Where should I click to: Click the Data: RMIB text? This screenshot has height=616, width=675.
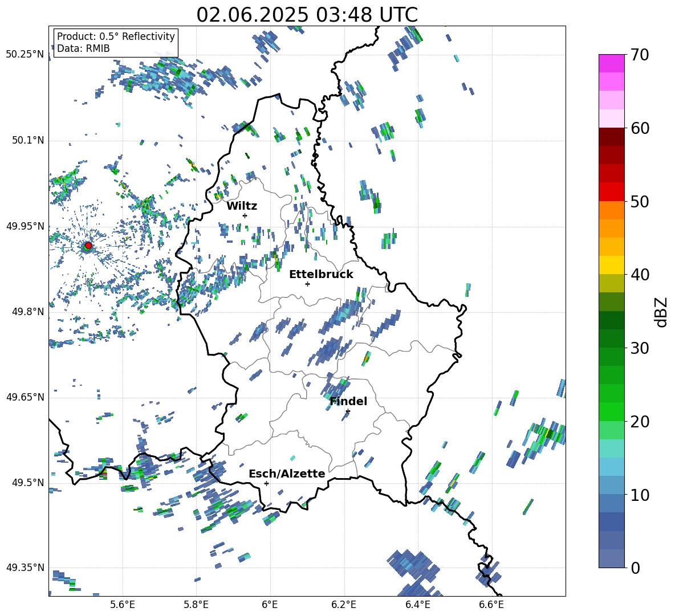point(83,48)
